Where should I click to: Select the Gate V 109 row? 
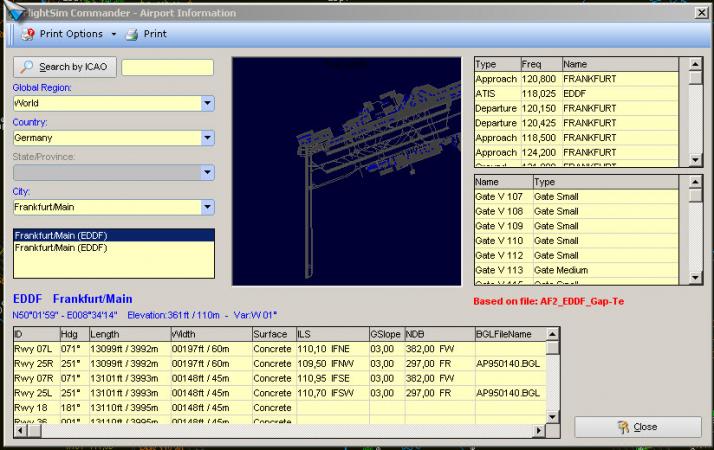click(576, 226)
